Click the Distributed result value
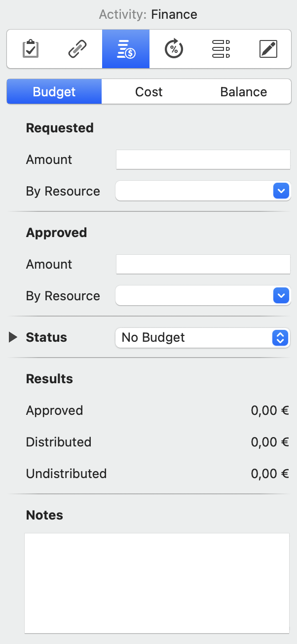297x644 pixels. coord(269,442)
